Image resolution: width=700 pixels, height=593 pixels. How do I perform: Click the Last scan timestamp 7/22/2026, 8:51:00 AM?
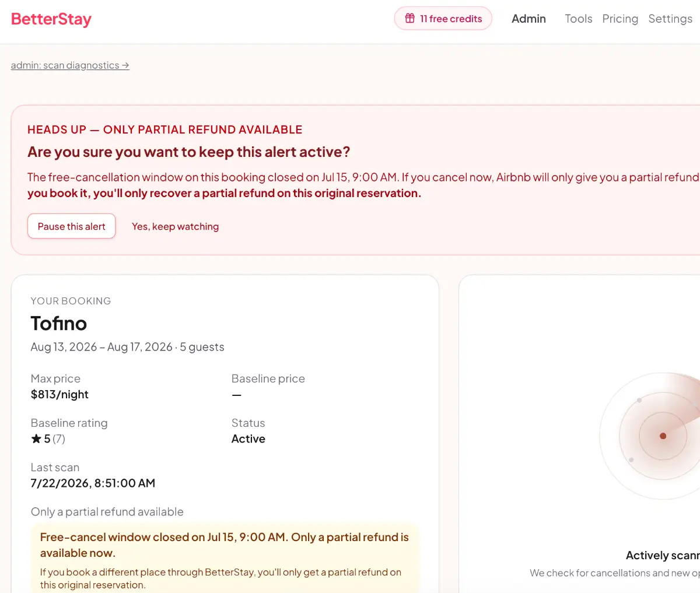93,483
